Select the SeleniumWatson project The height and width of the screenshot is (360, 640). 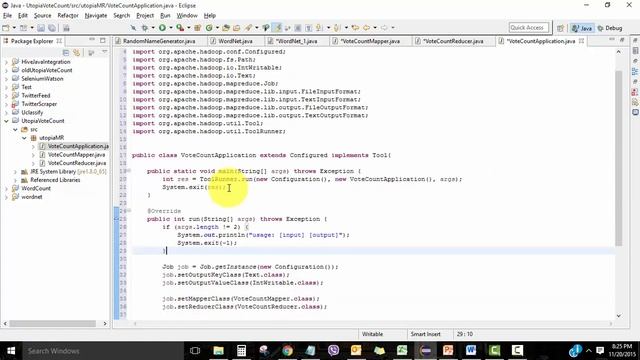click(42, 79)
